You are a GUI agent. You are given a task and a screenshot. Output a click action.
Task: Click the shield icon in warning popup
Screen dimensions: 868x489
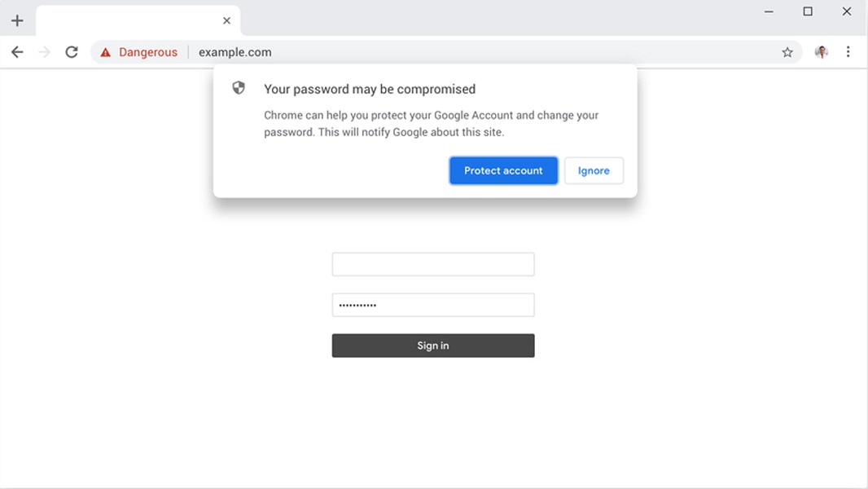coord(239,88)
